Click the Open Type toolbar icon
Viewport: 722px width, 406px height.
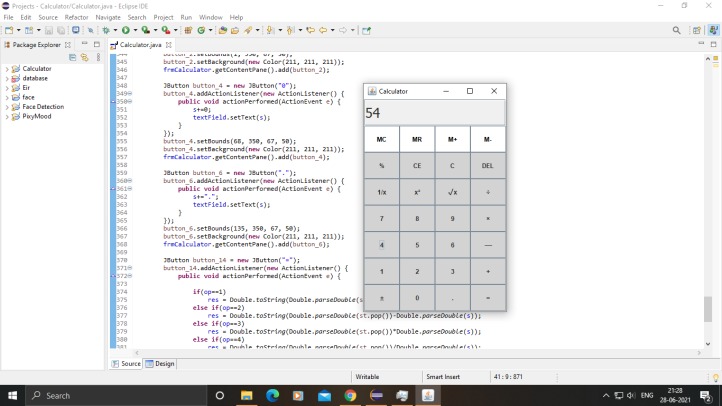[223, 30]
